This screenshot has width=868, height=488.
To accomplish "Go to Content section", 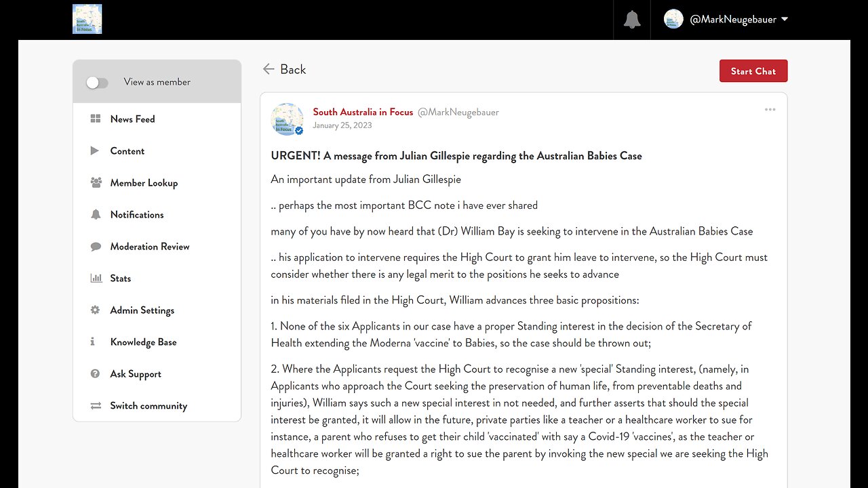I will [x=127, y=150].
